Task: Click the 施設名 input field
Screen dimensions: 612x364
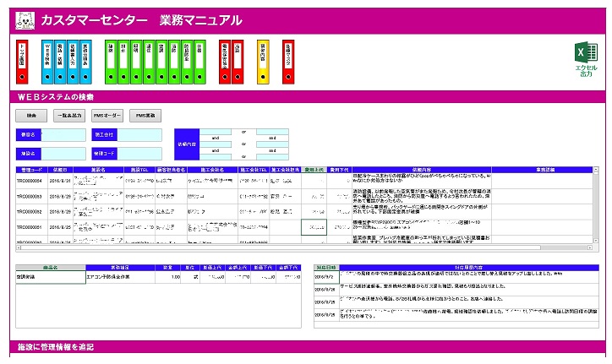Action: (63, 154)
